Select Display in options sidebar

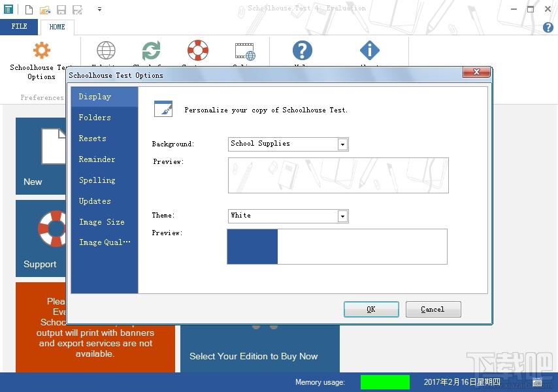105,97
